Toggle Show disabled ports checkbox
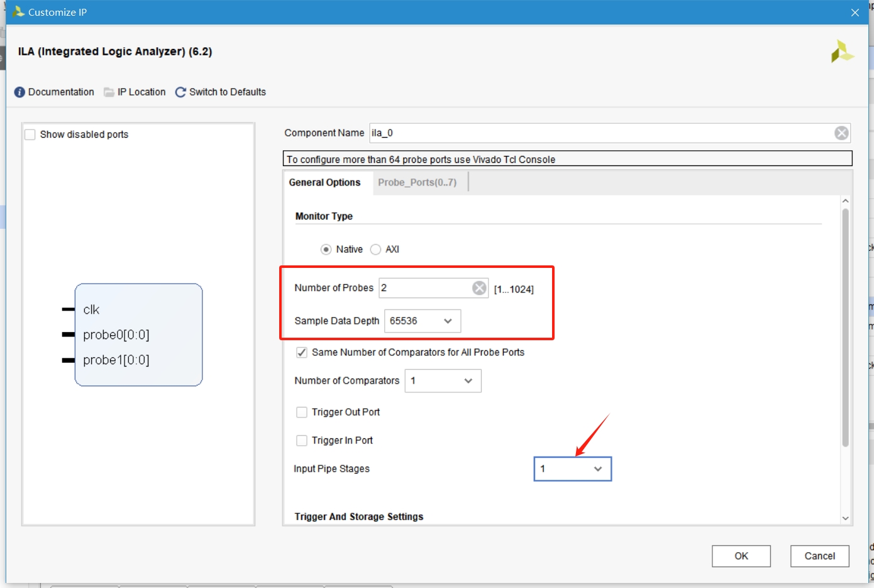The image size is (874, 588). (x=30, y=134)
